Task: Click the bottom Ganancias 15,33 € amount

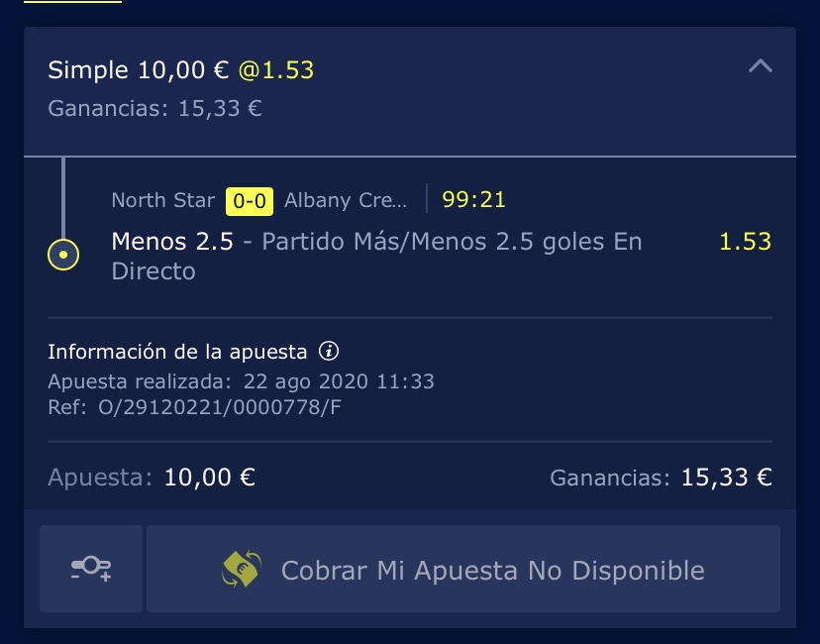Action: (726, 478)
